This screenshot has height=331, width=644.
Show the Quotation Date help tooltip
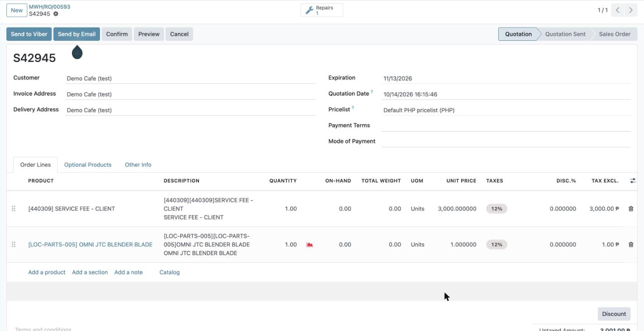[372, 92]
